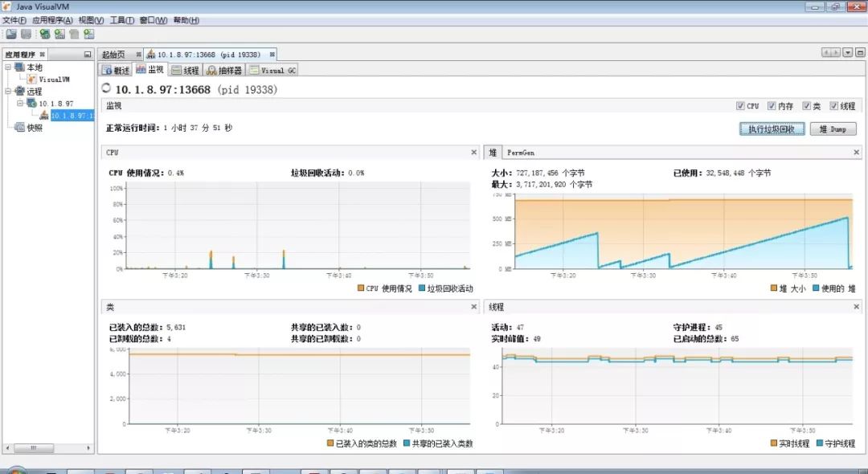The image size is (868, 474).
Task: Select VisualVM in the applications tree
Action: click(x=54, y=79)
